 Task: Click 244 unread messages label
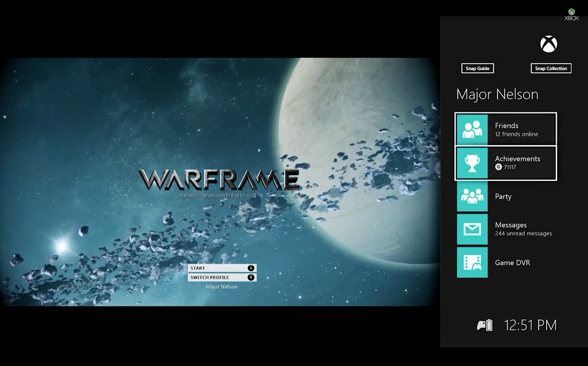pyautogui.click(x=523, y=233)
